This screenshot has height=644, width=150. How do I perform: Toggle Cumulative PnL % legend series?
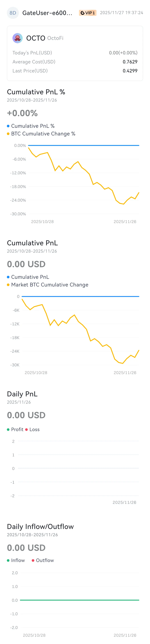[x=33, y=126]
